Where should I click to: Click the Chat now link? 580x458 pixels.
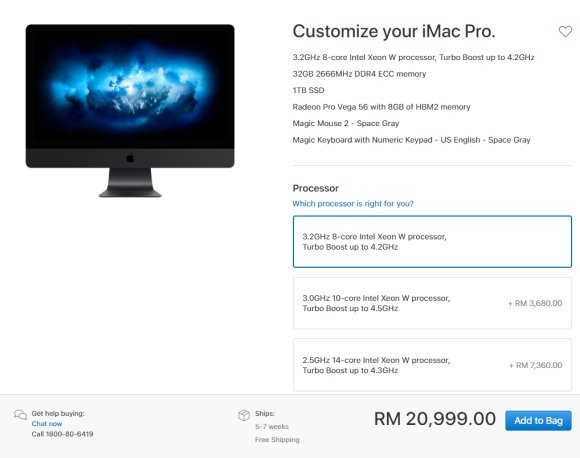pos(47,424)
